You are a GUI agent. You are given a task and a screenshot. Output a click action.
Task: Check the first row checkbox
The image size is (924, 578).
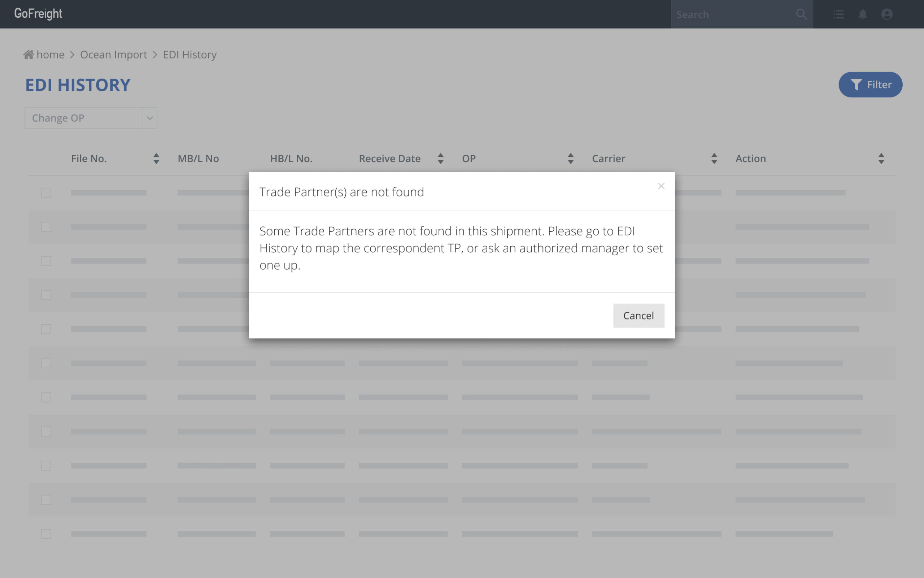click(46, 193)
